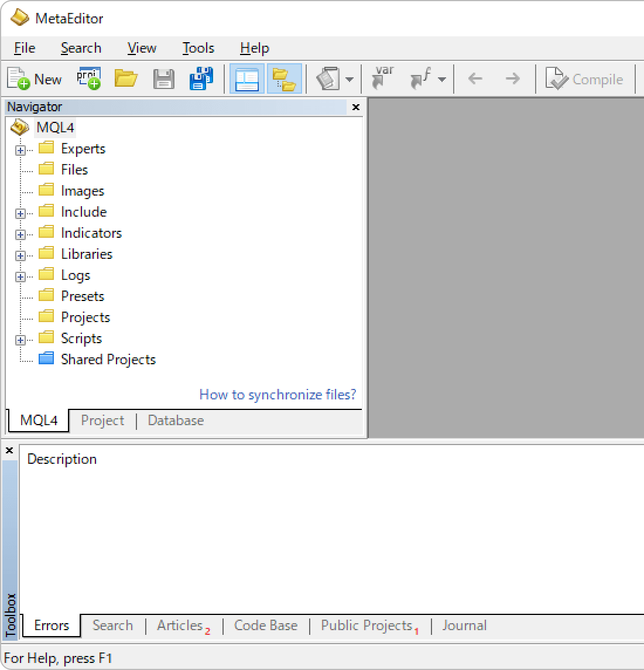The height and width of the screenshot is (670, 644).
Task: Close the Toolbox panel
Action: coord(9,450)
